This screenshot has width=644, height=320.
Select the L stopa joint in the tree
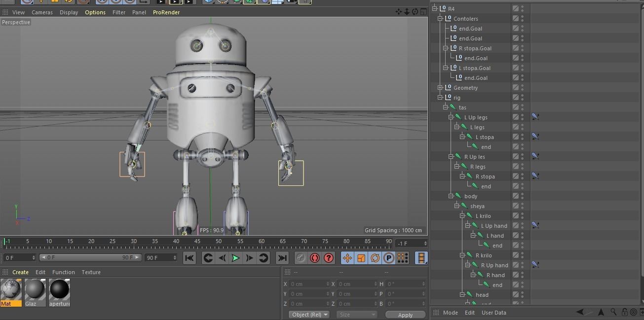click(485, 137)
